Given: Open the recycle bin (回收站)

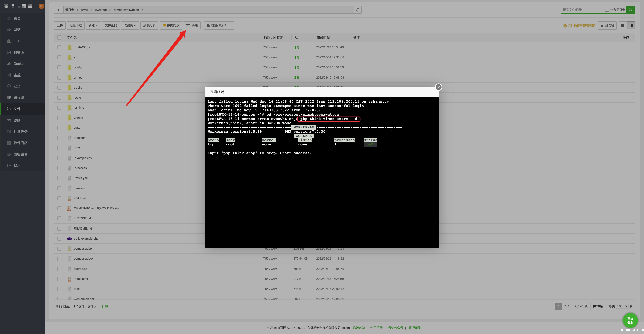Looking at the screenshot, I should point(607,25).
